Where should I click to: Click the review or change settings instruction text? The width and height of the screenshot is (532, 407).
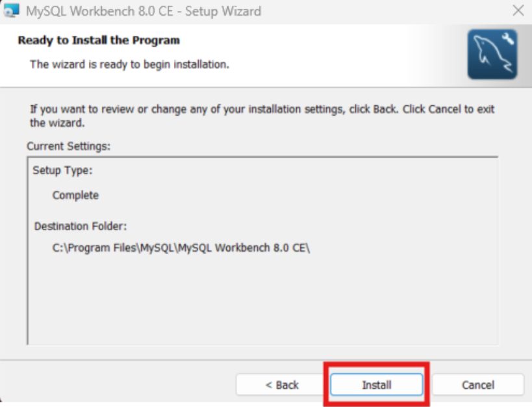(262, 116)
